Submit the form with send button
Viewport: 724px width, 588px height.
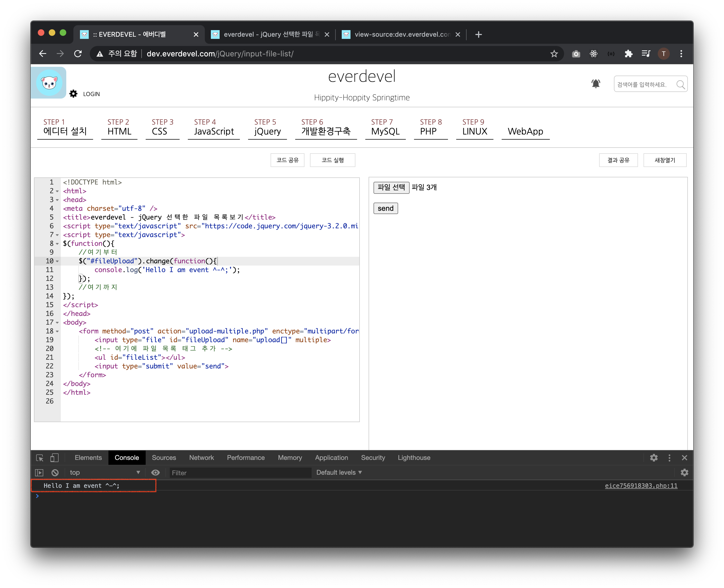386,208
